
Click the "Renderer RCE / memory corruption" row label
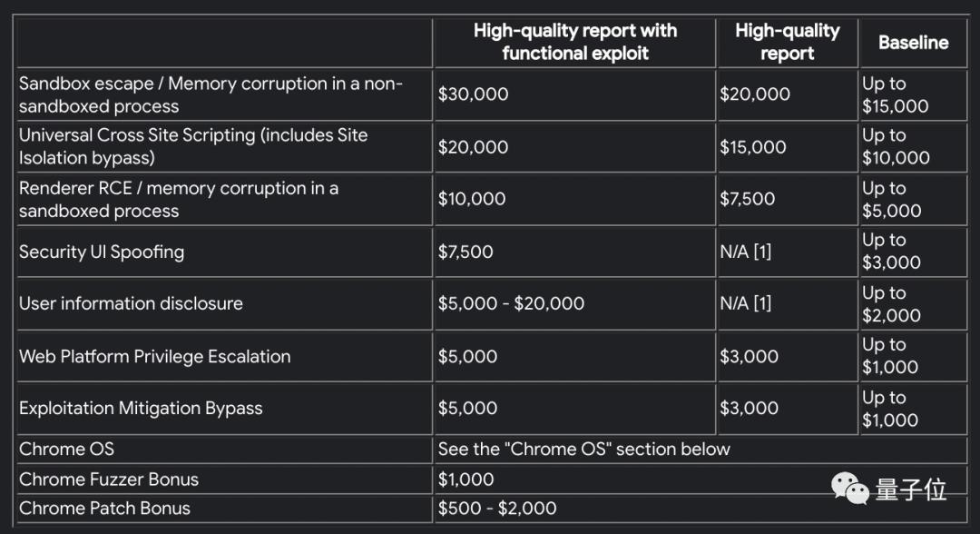point(179,199)
